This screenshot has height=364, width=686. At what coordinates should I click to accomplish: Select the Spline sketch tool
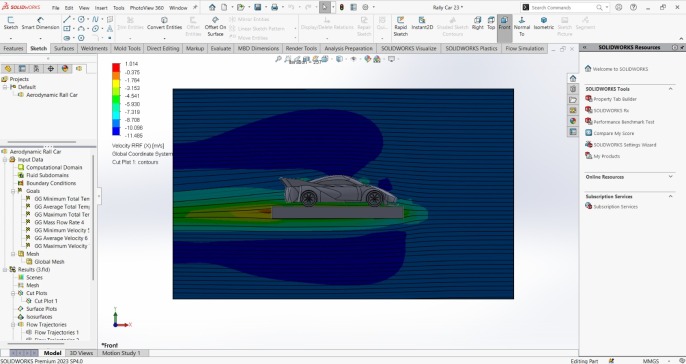(95, 19)
